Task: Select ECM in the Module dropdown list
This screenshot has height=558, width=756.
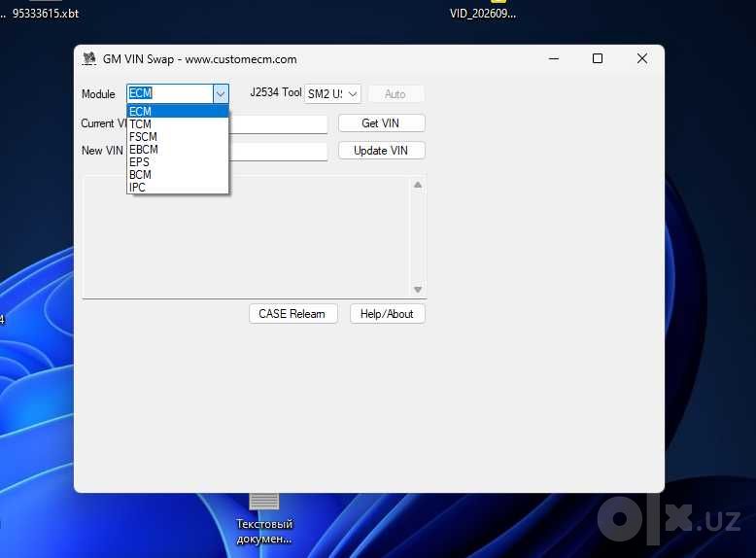Action: point(178,112)
